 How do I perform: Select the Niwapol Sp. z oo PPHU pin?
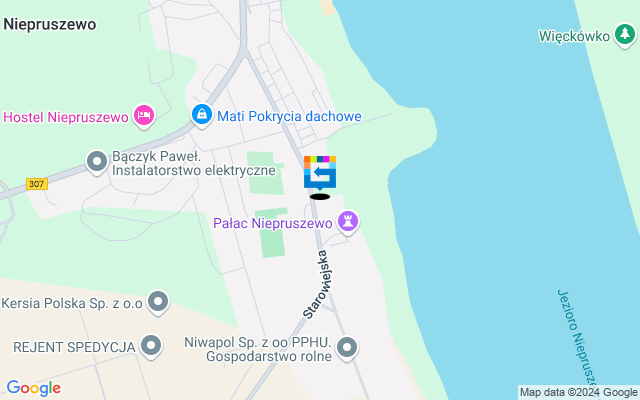[x=347, y=348]
